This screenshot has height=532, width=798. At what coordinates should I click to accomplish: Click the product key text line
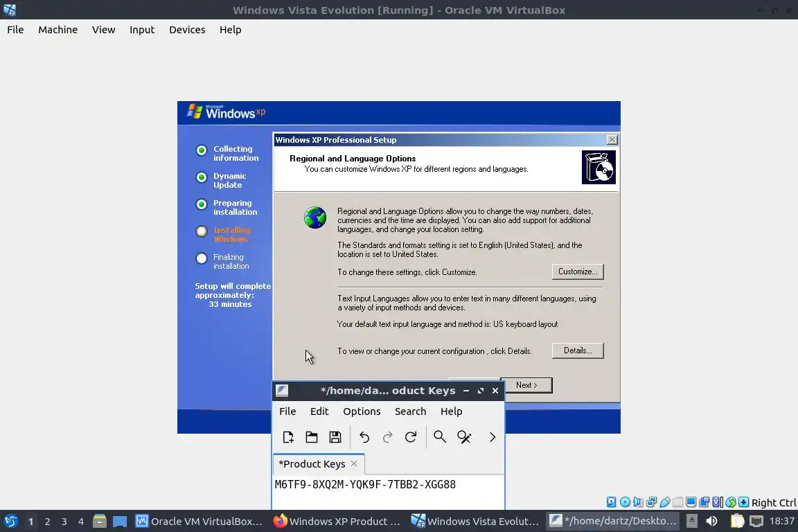coord(366,485)
